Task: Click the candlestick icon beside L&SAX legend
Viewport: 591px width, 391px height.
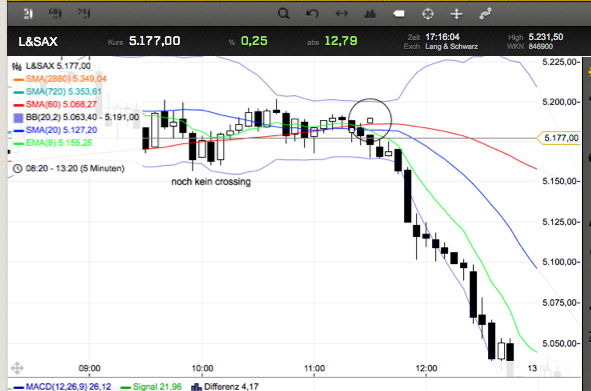Action: [17, 66]
